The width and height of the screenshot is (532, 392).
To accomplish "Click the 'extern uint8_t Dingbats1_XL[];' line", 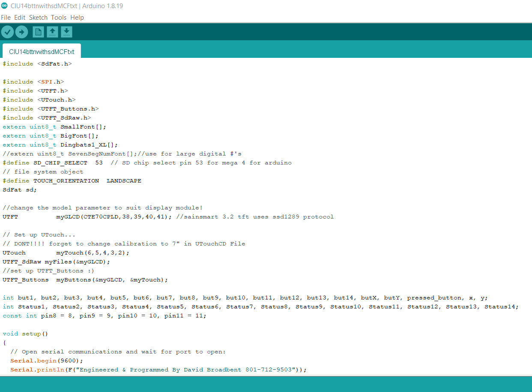I will pyautogui.click(x=60, y=145).
